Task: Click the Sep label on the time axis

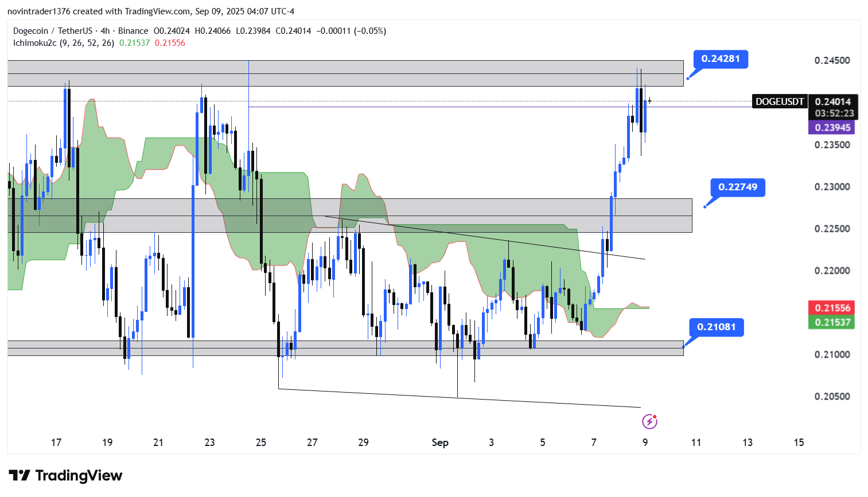Action: (439, 443)
